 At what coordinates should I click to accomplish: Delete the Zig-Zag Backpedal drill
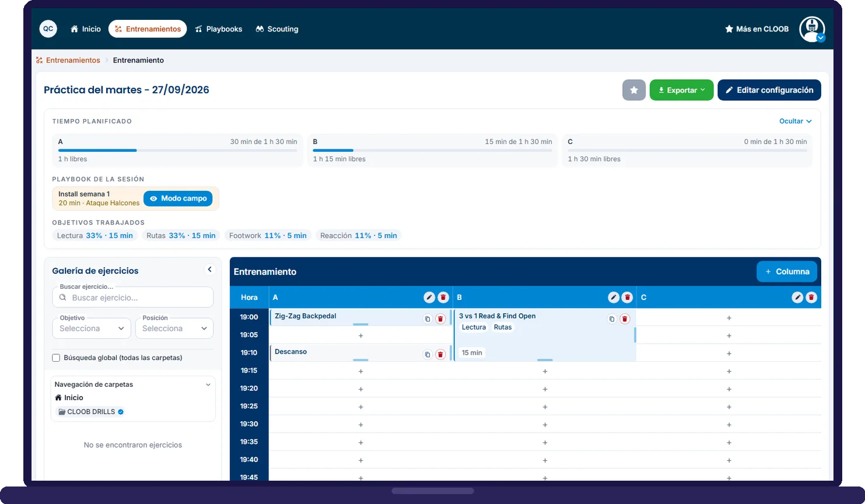coord(441,319)
